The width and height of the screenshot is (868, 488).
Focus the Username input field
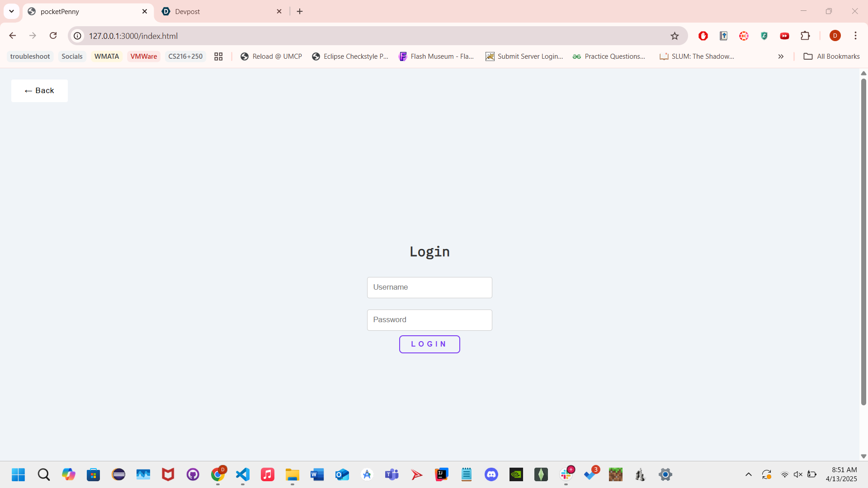[x=429, y=287]
